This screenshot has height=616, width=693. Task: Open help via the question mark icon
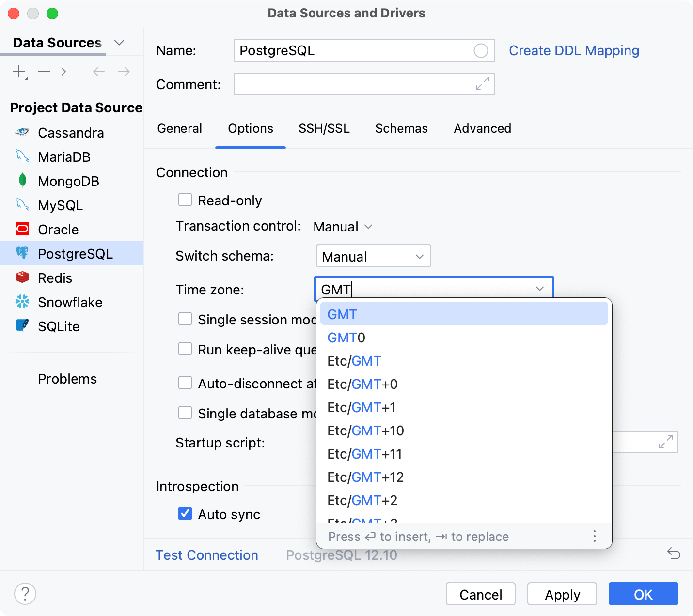25,593
